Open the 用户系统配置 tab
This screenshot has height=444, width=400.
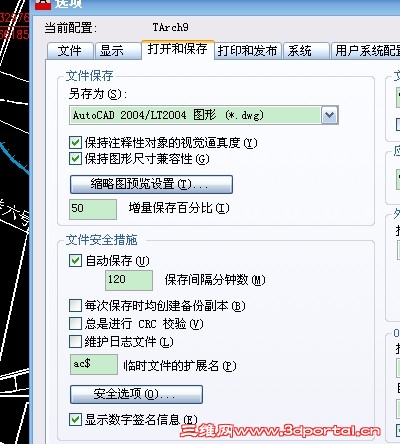click(366, 51)
